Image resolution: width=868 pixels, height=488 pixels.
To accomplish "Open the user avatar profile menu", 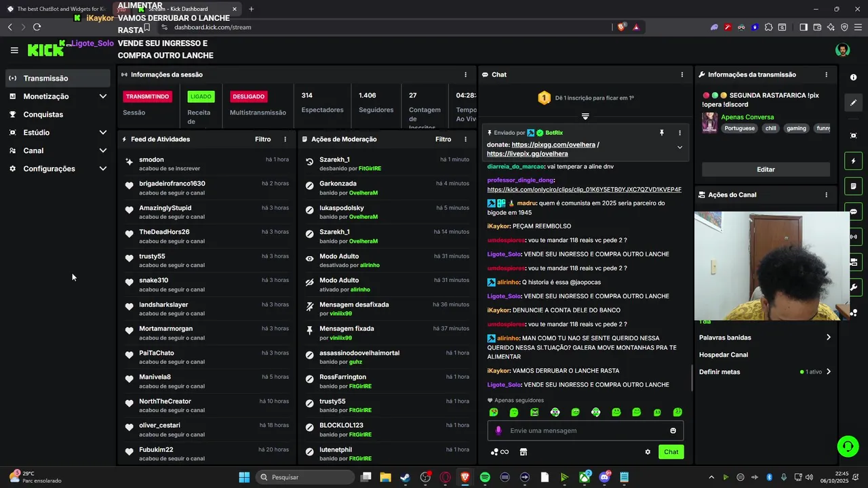I will pos(842,50).
